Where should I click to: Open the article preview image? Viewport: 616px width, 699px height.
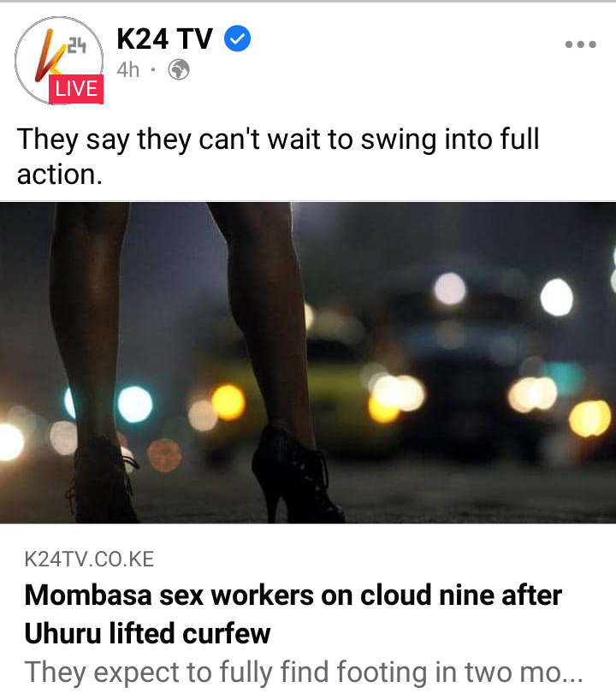pos(308,363)
